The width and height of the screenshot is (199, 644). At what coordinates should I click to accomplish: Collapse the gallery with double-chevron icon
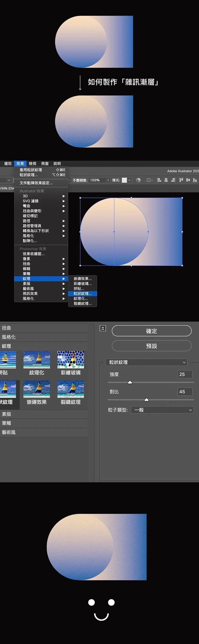click(103, 328)
